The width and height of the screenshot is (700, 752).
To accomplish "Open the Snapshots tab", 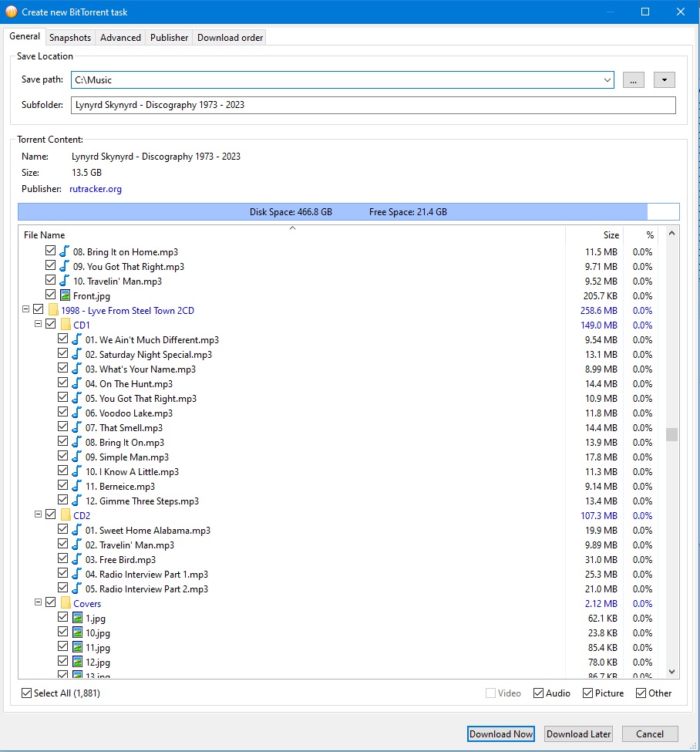I will pyautogui.click(x=70, y=38).
